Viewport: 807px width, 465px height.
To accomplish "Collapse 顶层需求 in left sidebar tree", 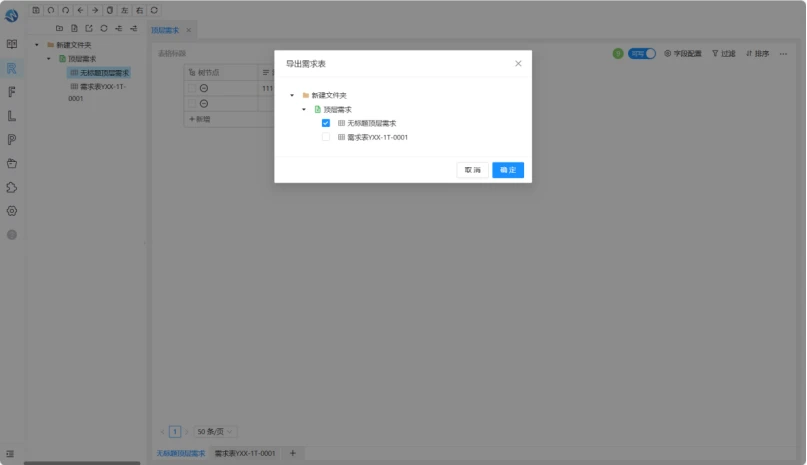I will pyautogui.click(x=49, y=59).
